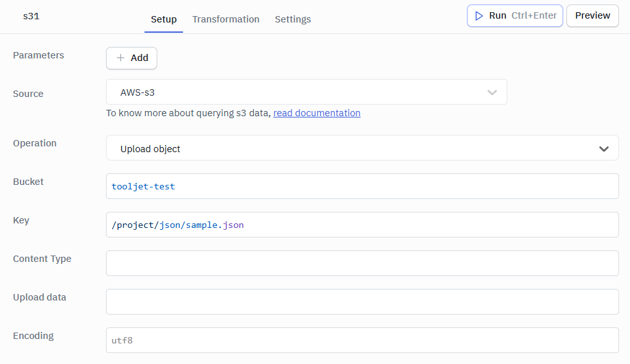Focus the Encoding field showing utf8
Screen dimensions: 630x364
362,340
